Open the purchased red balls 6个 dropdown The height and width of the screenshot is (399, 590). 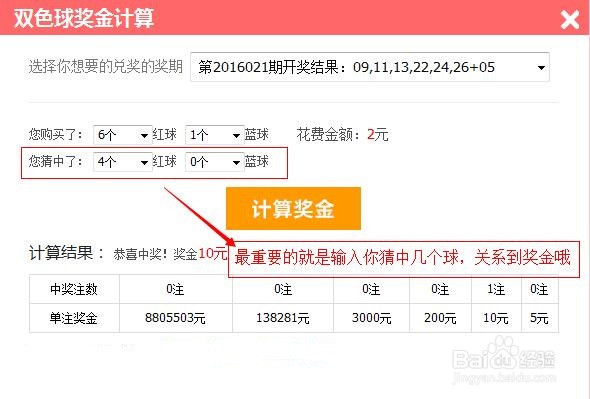click(x=123, y=135)
